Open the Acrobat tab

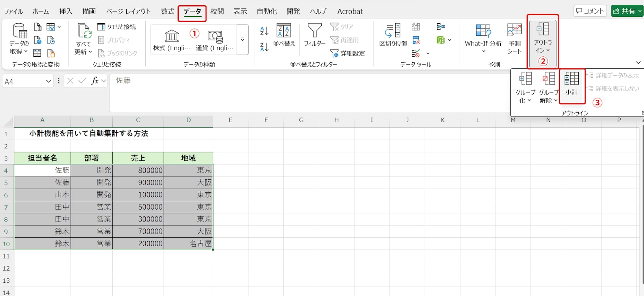(x=350, y=11)
